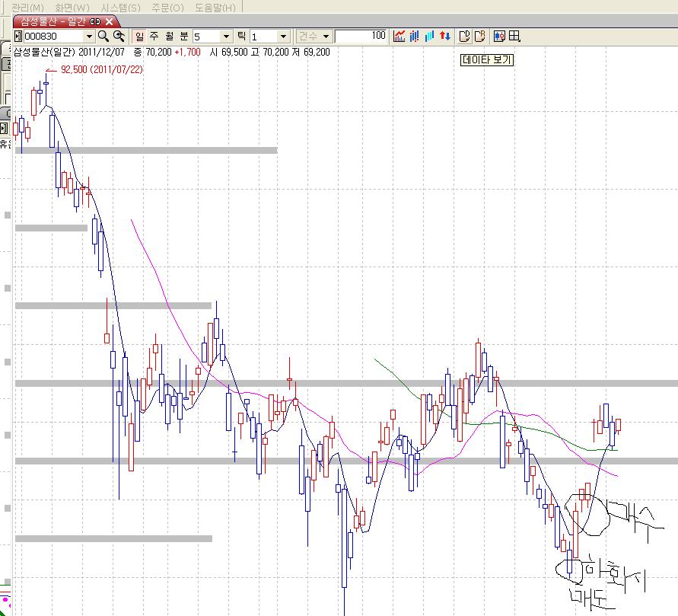Click the document icon marked B
This screenshot has width=678, height=616.
(x=480, y=36)
